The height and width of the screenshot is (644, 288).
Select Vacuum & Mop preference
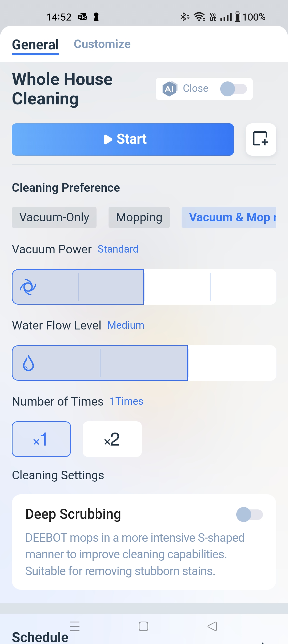(229, 217)
